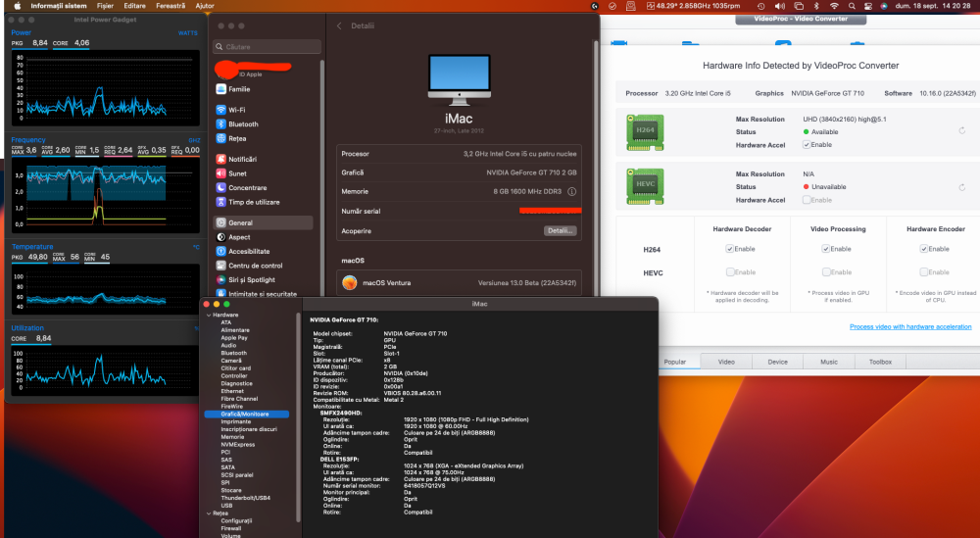Toggle H264 Video Processing Enable checkbox
This screenshot has width=980, height=538.
(x=825, y=249)
